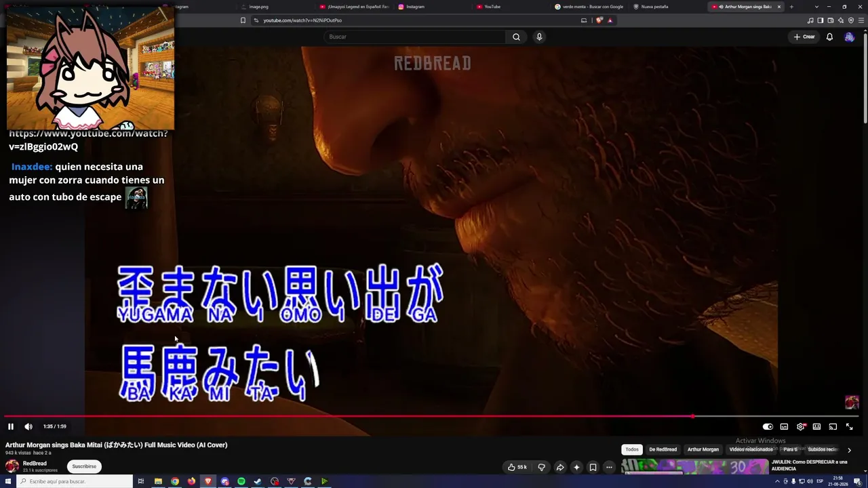Pause the video playback
This screenshot has height=488, width=868.
11,426
